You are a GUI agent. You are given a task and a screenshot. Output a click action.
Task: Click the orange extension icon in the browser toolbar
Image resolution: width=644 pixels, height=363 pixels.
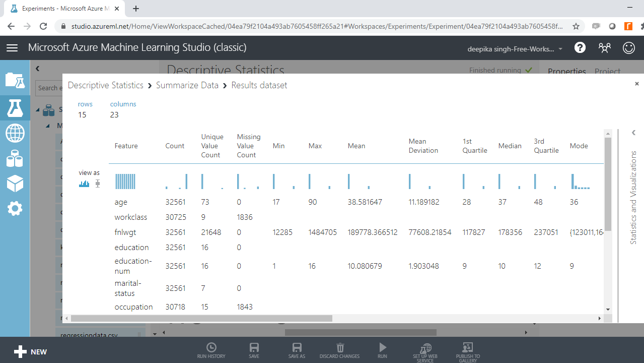(x=628, y=26)
